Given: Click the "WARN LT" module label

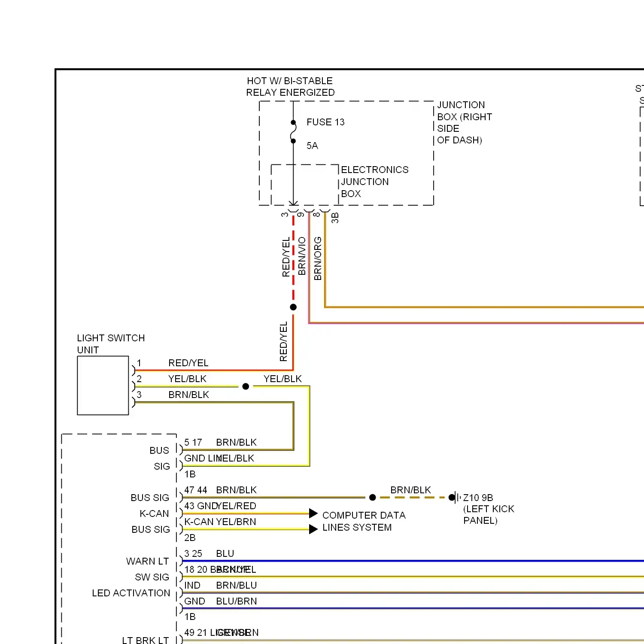Looking at the screenshot, I should point(147,562).
